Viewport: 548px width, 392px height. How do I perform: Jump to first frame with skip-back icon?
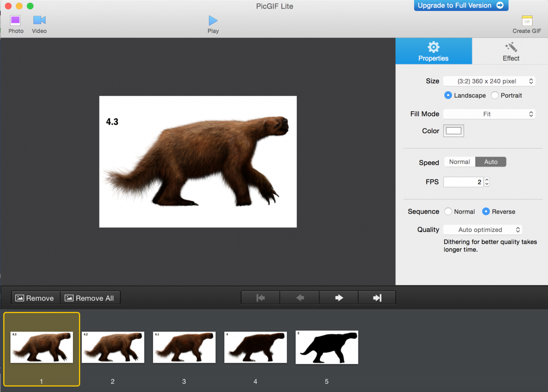pos(260,297)
